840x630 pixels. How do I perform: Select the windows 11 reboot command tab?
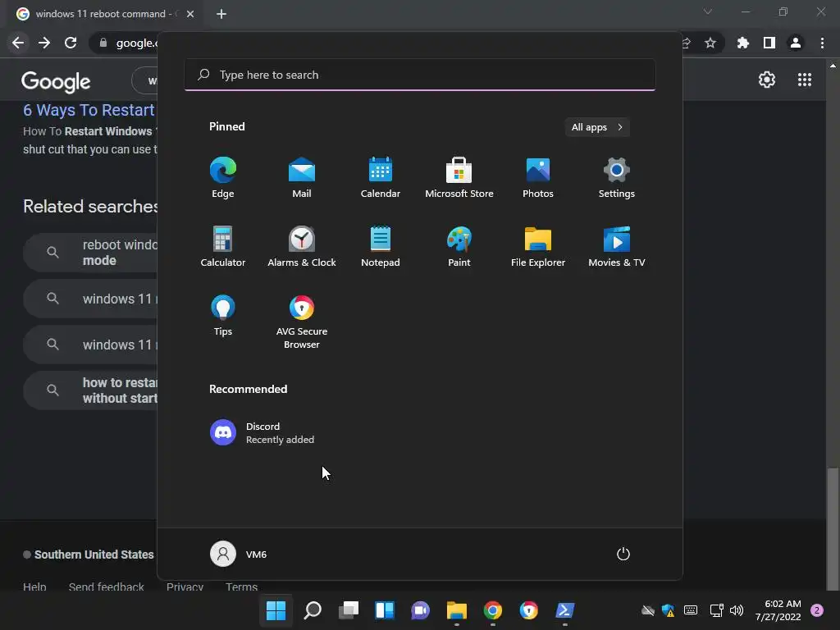click(x=104, y=14)
